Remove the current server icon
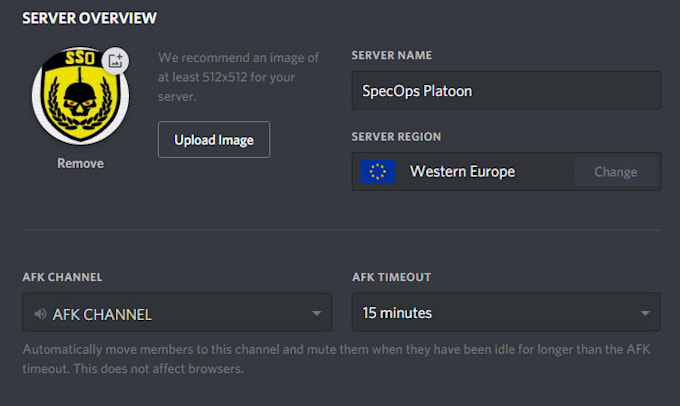The height and width of the screenshot is (406, 680). point(80,163)
